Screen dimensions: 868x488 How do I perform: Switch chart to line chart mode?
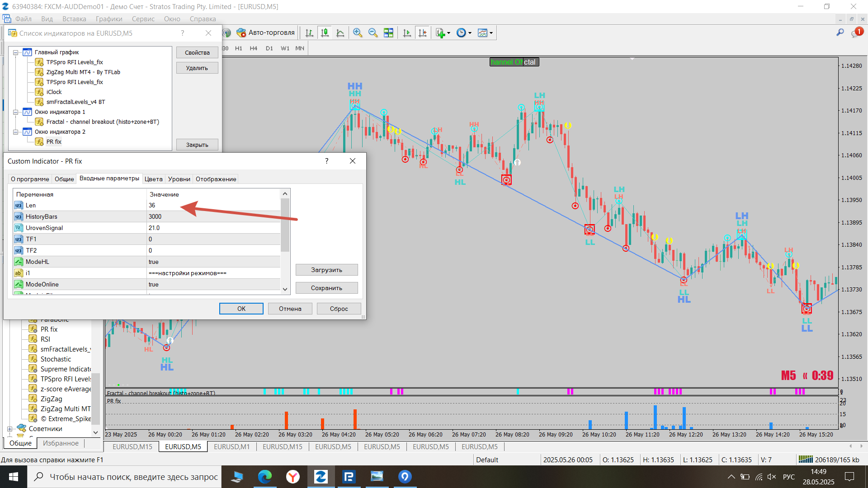coord(340,33)
